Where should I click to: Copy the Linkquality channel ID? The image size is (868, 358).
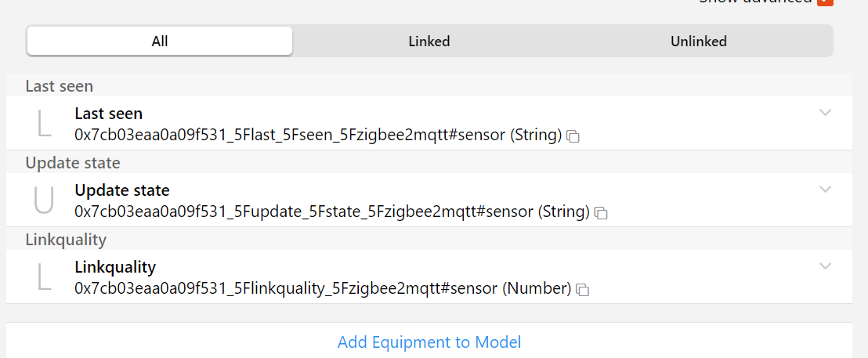582,290
